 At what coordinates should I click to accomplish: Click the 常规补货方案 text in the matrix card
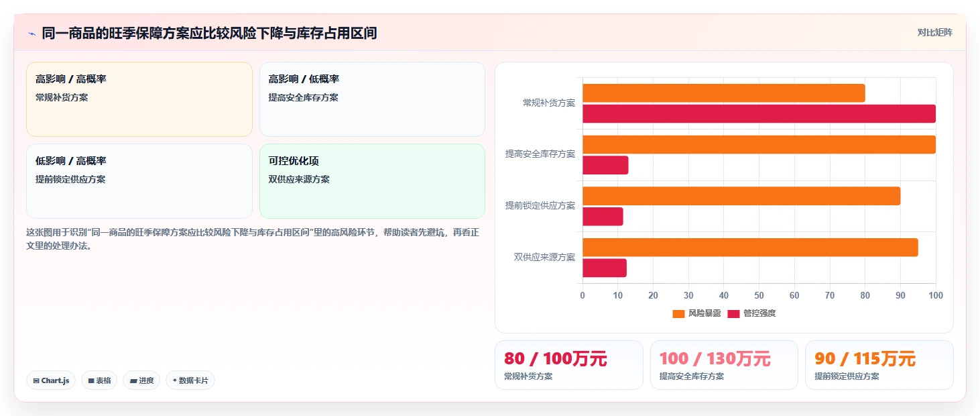point(62,97)
